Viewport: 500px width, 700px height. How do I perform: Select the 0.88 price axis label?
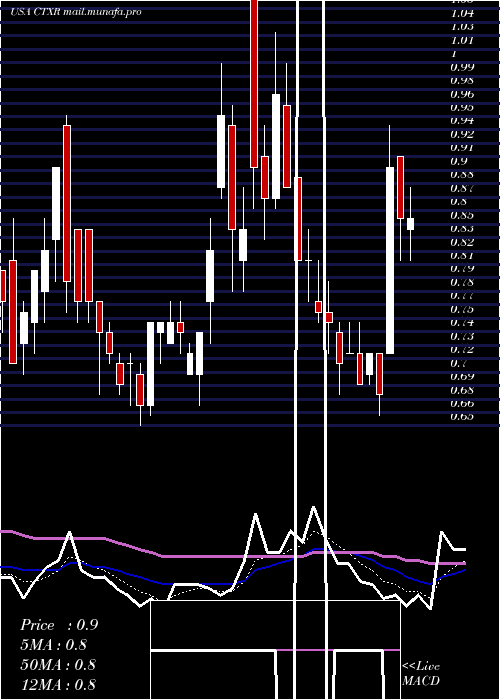462,175
